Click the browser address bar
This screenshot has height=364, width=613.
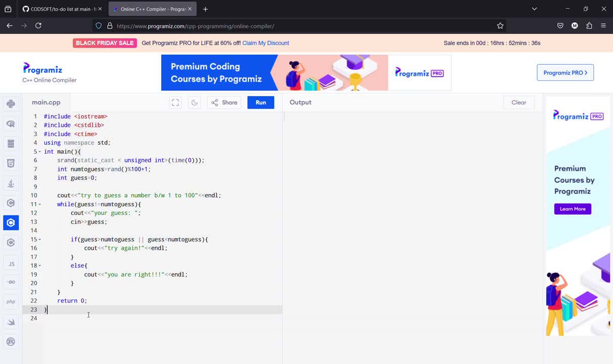(x=303, y=26)
